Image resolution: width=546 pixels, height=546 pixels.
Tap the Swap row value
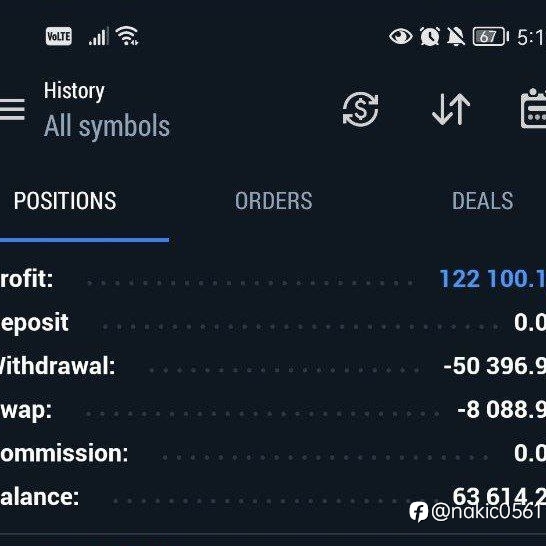501,410
